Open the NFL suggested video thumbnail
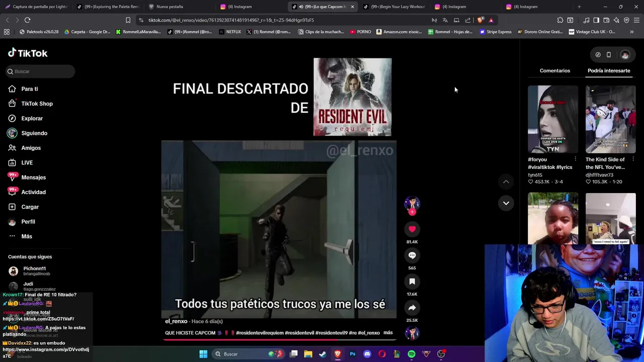 click(610, 119)
